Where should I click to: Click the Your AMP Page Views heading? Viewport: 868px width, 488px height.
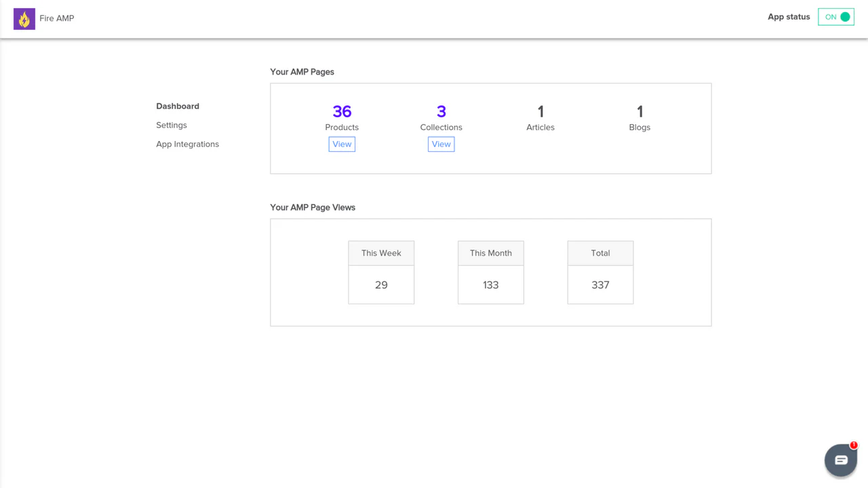point(313,207)
